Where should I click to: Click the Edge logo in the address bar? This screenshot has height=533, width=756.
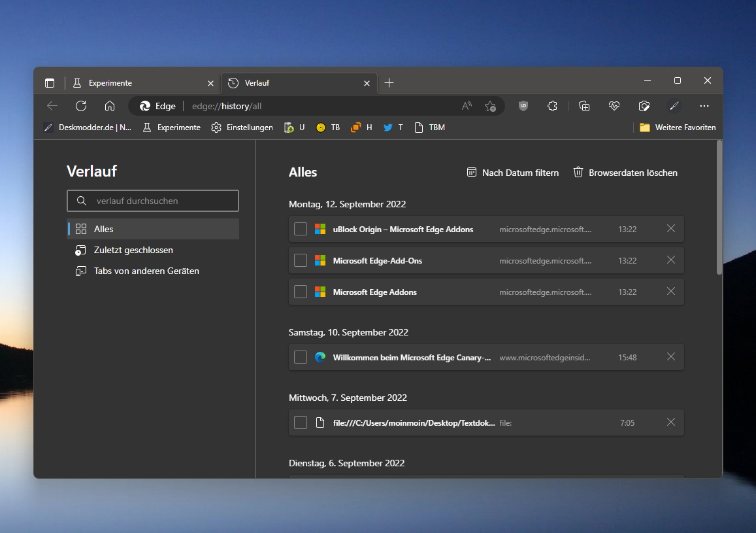144,106
